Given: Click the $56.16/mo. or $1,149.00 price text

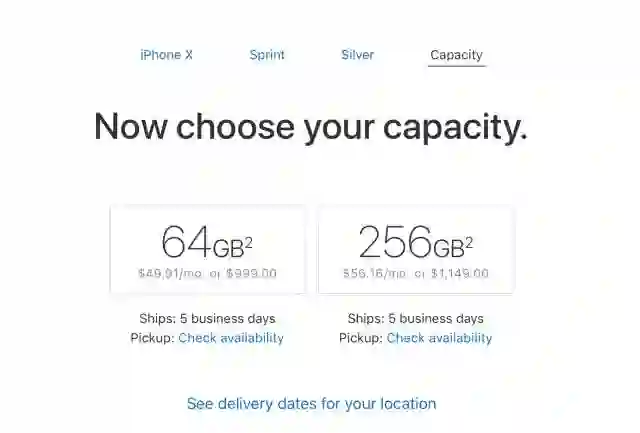Looking at the screenshot, I should pos(415,273).
